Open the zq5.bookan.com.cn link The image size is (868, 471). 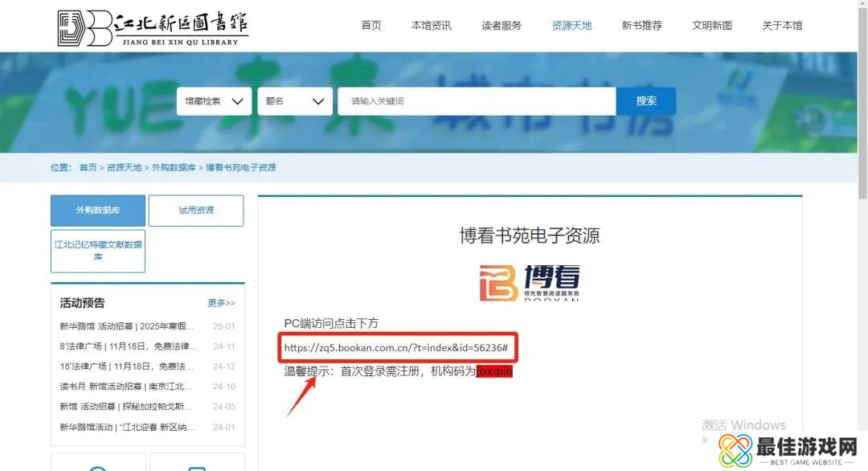click(x=398, y=347)
